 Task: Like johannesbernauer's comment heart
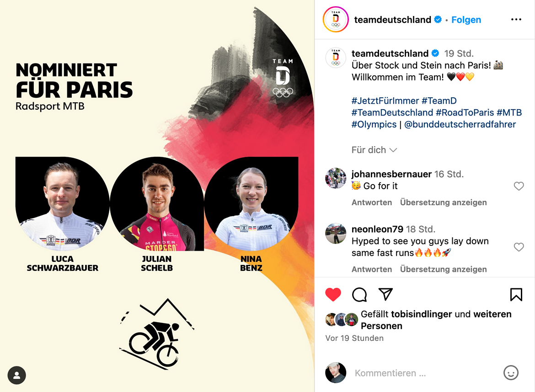click(519, 186)
